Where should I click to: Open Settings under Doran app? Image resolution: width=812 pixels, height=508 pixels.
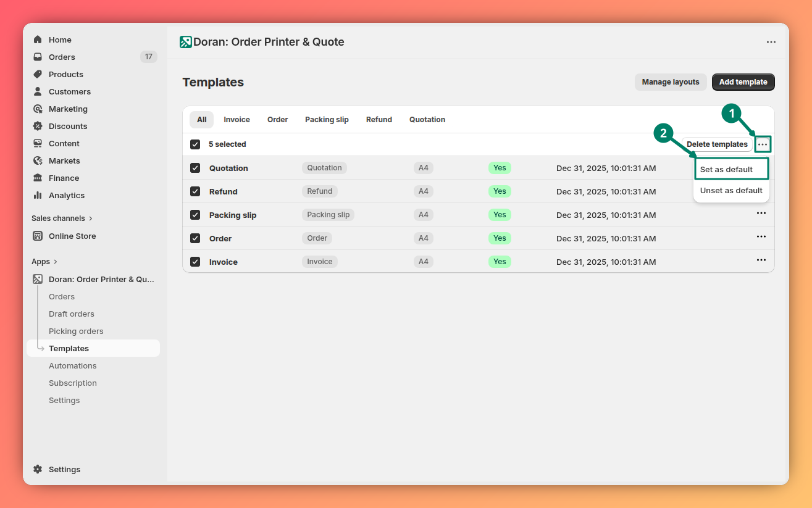pyautogui.click(x=64, y=400)
